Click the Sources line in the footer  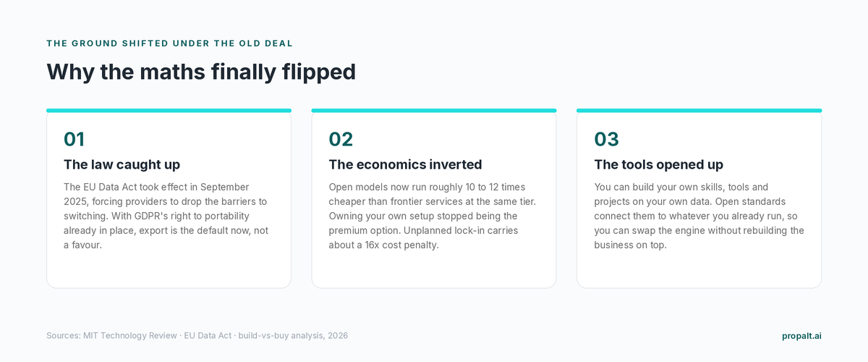coord(197,336)
